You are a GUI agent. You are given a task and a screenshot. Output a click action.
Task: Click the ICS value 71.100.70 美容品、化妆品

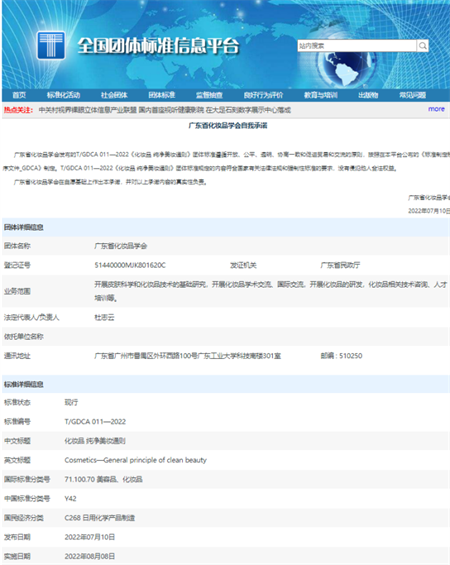(x=103, y=480)
